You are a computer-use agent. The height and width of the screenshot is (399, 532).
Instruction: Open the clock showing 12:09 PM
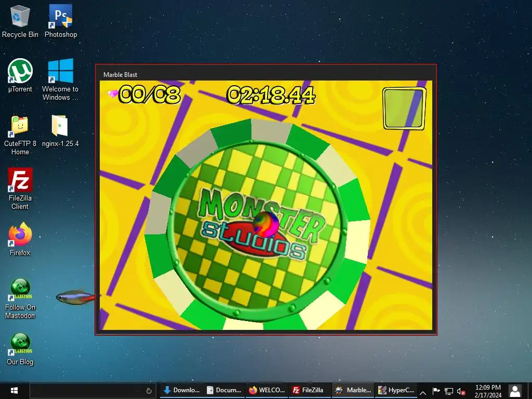pyautogui.click(x=488, y=391)
